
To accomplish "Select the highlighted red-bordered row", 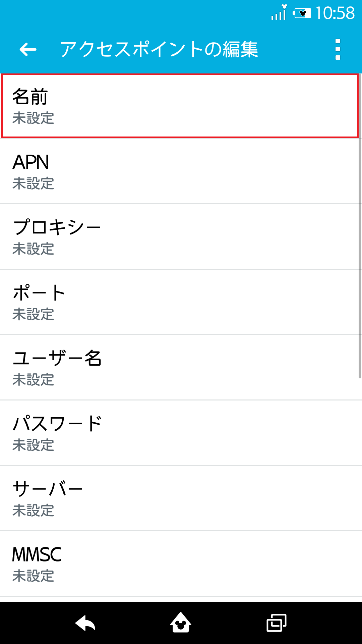I will (x=181, y=106).
